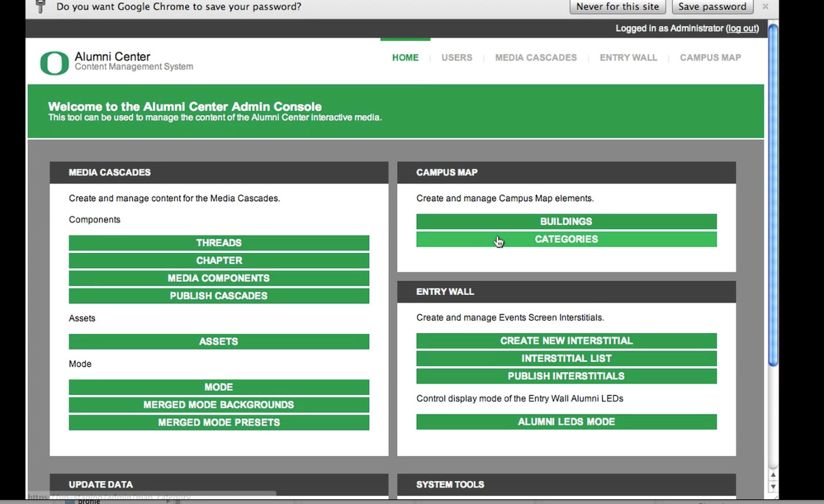The height and width of the screenshot is (504, 824).
Task: Switch to Media Cascades nav tab
Action: coord(535,57)
